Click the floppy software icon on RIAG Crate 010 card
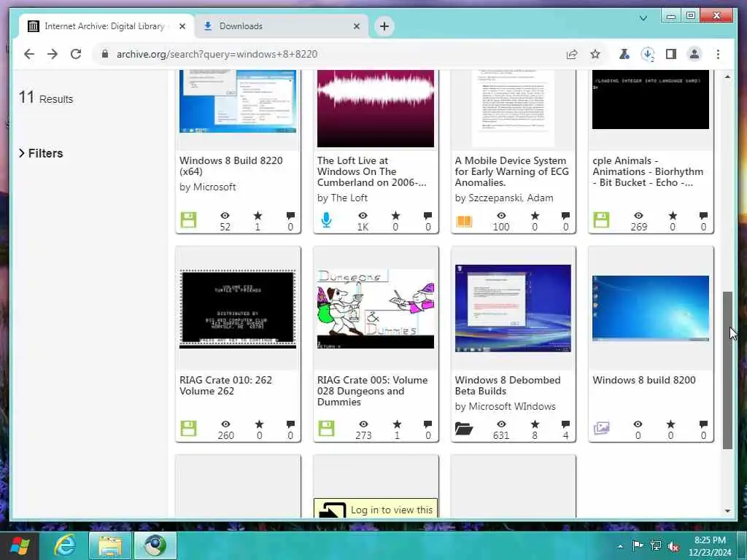 click(x=188, y=429)
